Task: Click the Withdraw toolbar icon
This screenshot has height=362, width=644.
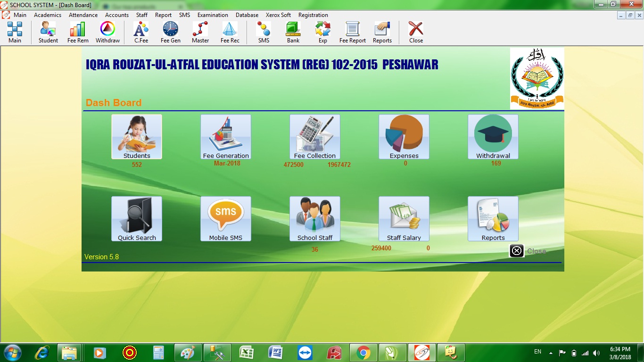Action: click(x=107, y=32)
